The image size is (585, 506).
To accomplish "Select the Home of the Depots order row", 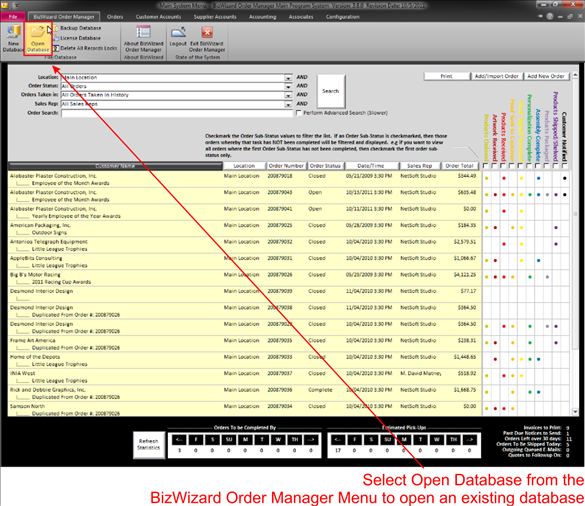I will click(x=244, y=360).
